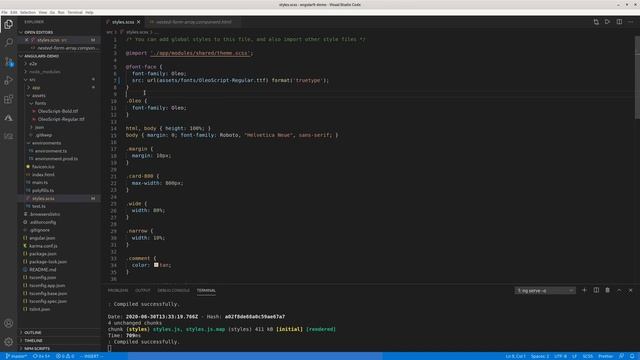Screen dimensions: 640x360
Task: Expand the NPM Scripts section
Action: tap(37, 349)
